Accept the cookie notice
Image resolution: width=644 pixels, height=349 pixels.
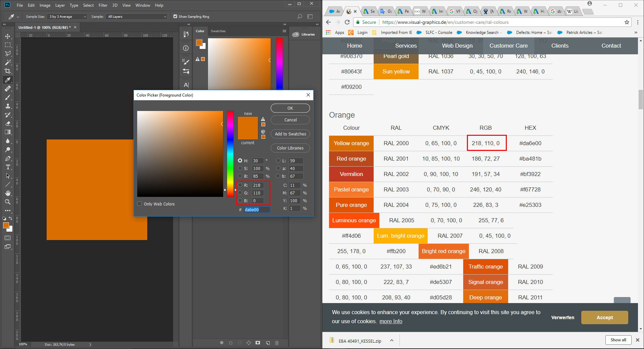[604, 317]
